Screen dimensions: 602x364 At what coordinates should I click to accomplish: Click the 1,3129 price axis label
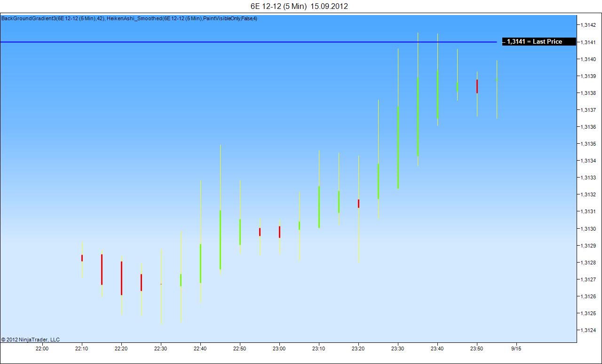pos(587,246)
